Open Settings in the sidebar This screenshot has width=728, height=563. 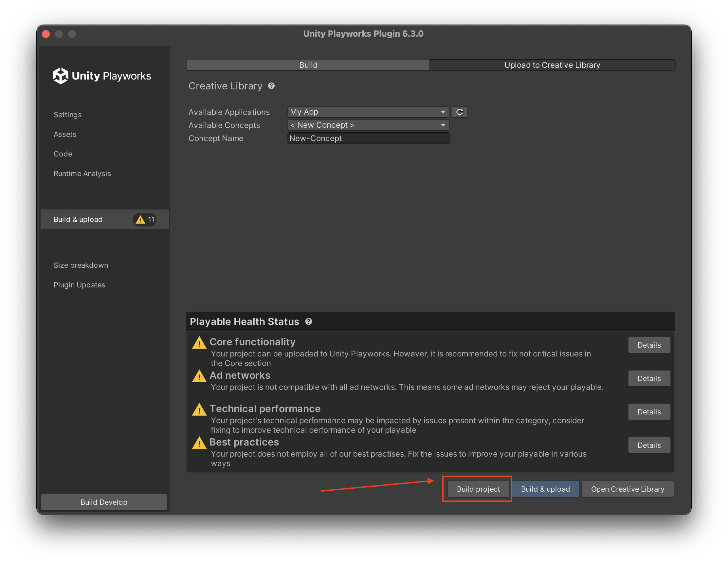pos(68,115)
